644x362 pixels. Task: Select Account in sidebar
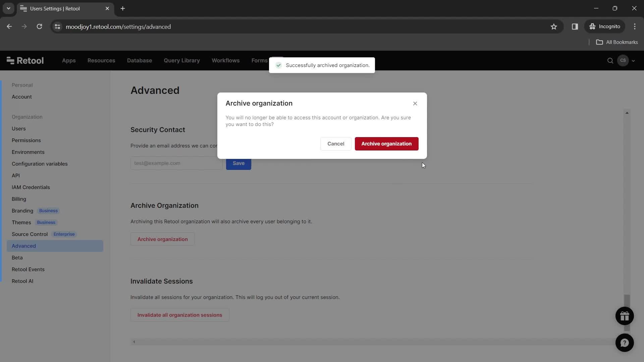(x=22, y=97)
